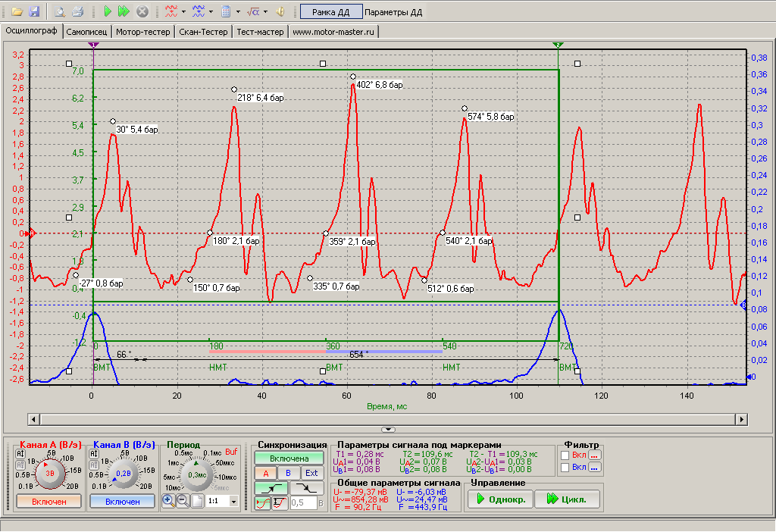The height and width of the screenshot is (532, 776).
Task: Click the open file folder icon
Action: pyautogui.click(x=17, y=11)
